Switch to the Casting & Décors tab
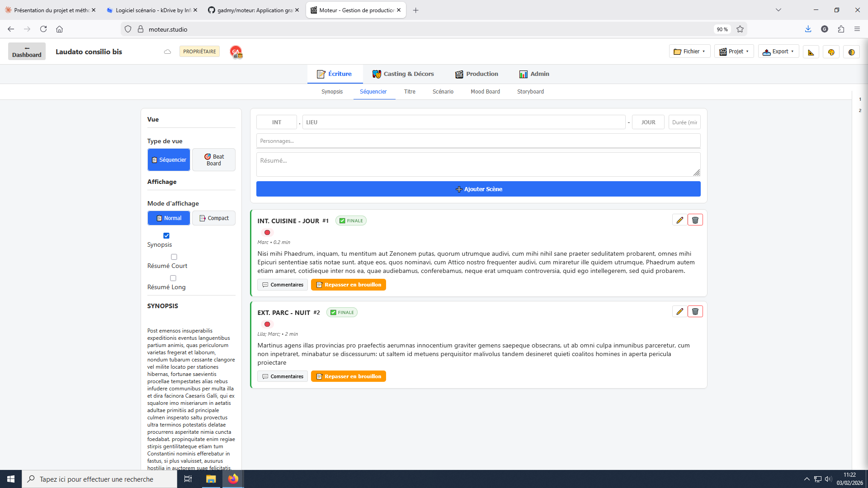Viewport: 868px width, 488px height. 403,74
